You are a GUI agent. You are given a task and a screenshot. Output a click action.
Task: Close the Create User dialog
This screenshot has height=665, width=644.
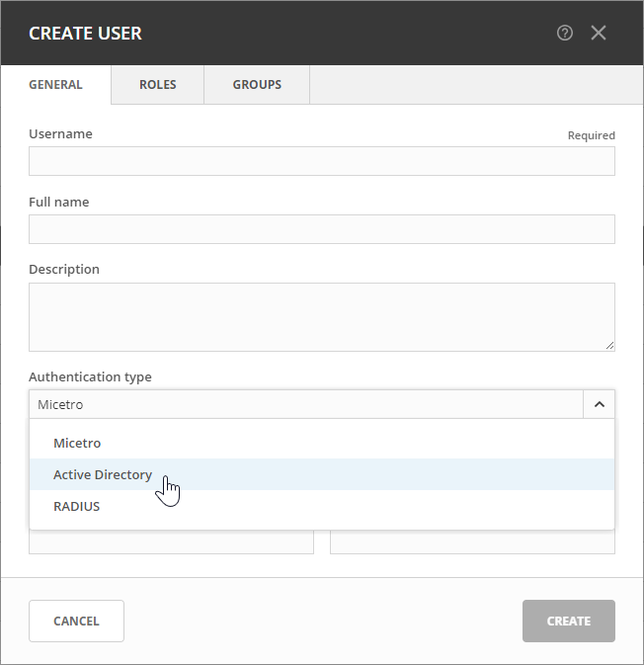click(x=599, y=33)
